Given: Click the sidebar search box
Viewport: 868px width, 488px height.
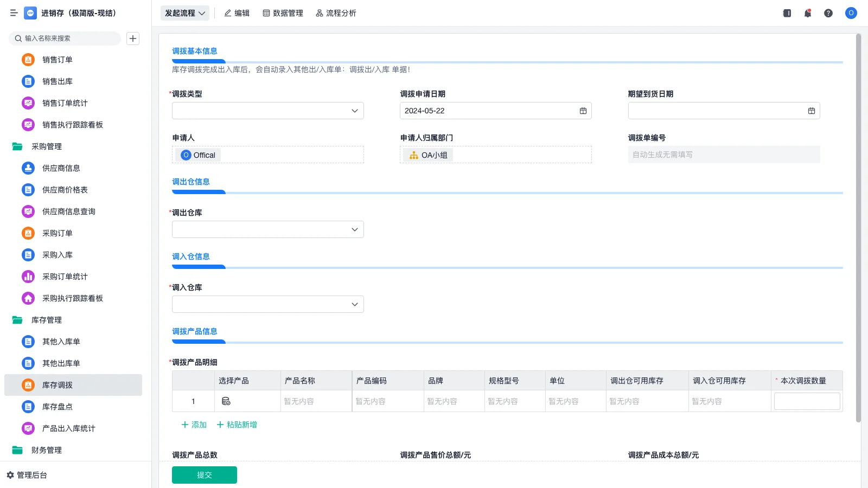Looking at the screenshot, I should coord(65,38).
